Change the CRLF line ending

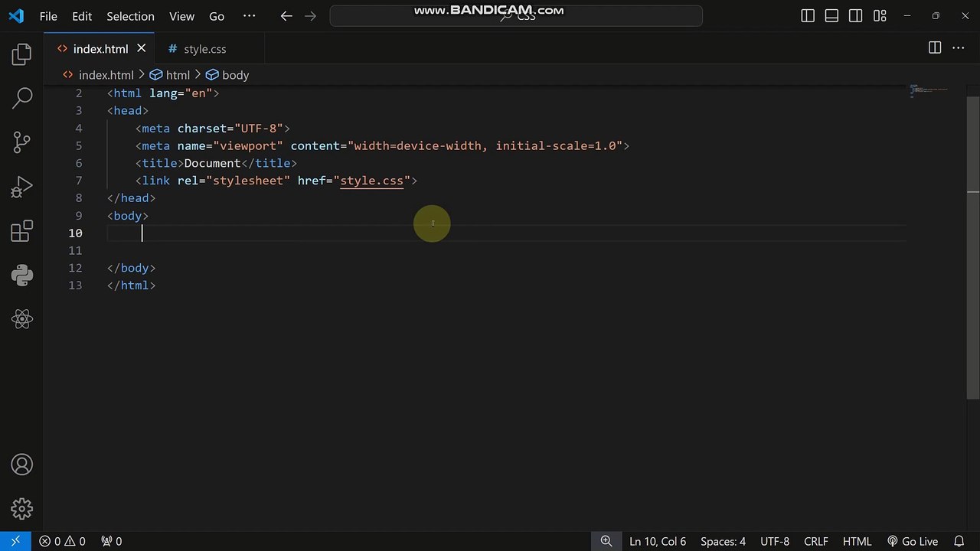pyautogui.click(x=816, y=541)
